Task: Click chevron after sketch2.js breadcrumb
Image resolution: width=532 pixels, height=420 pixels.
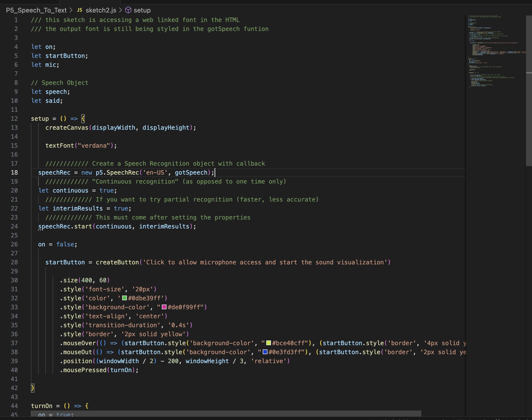Action: [x=121, y=10]
